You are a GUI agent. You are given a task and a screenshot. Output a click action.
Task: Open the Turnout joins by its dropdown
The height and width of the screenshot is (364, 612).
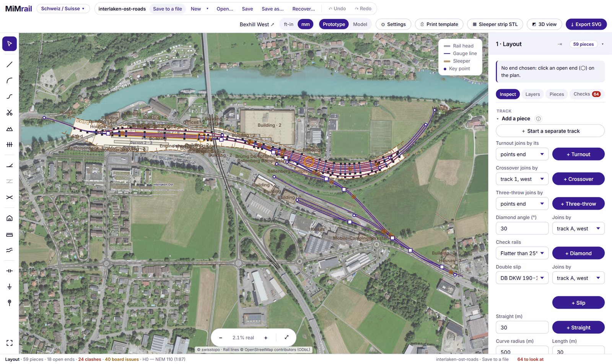click(x=522, y=154)
